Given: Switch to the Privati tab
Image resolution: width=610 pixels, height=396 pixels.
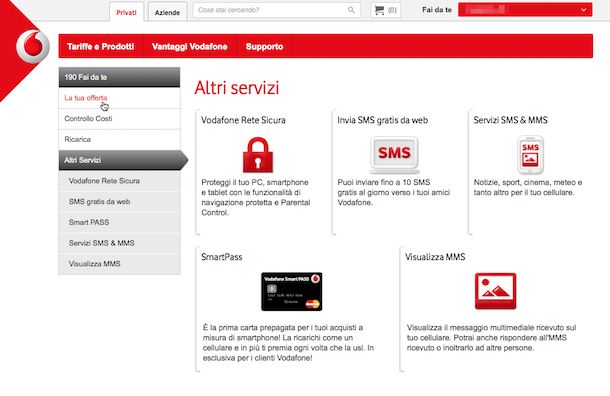Looking at the screenshot, I should (126, 12).
